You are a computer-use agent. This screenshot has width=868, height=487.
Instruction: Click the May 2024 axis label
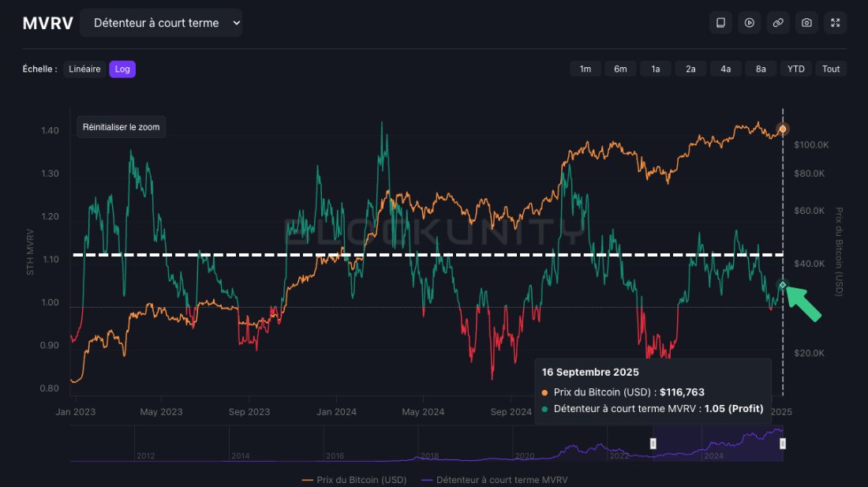(x=423, y=412)
